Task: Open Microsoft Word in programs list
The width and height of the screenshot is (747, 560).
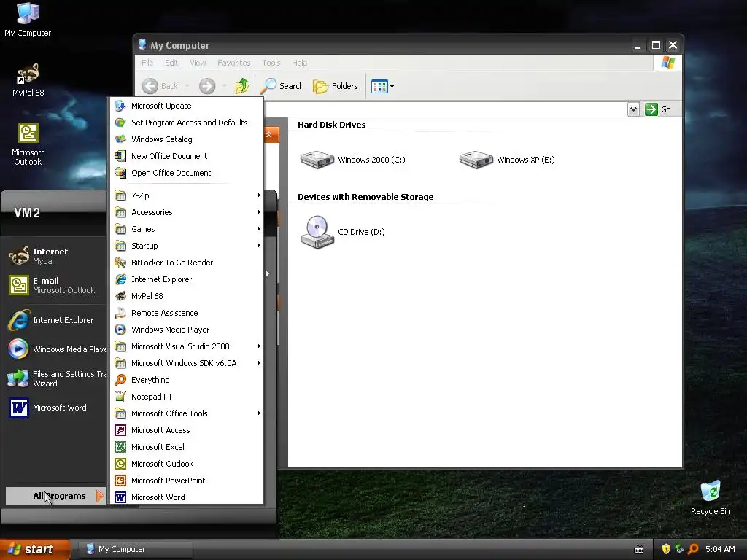Action: pyautogui.click(x=187, y=497)
